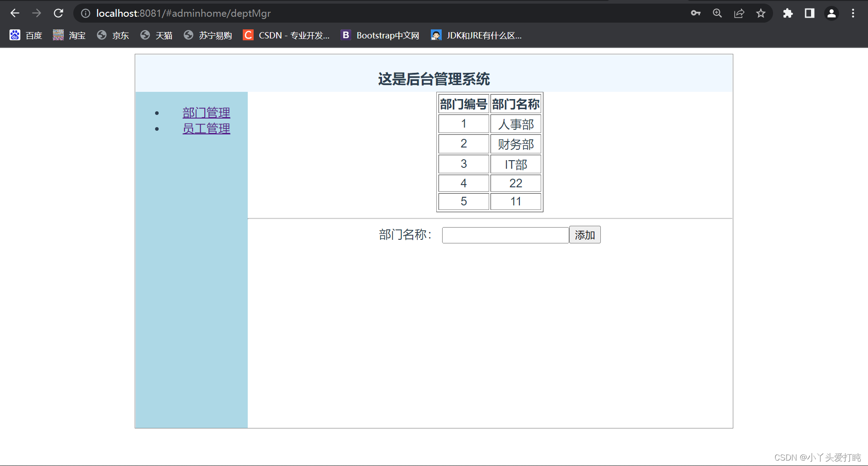Open 员工管理 sidebar link
The image size is (868, 466).
point(206,128)
